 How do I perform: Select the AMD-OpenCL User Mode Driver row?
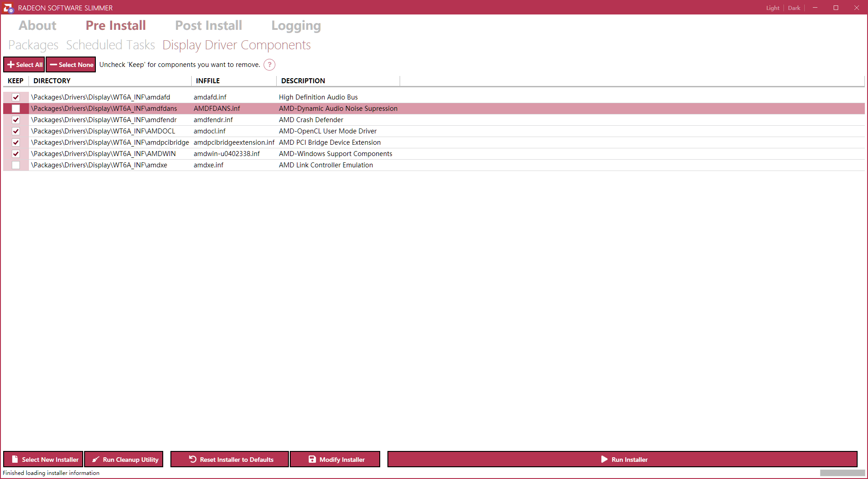click(327, 131)
